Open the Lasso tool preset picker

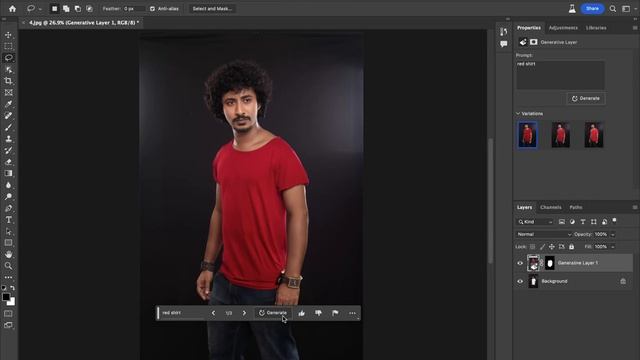click(x=33, y=9)
